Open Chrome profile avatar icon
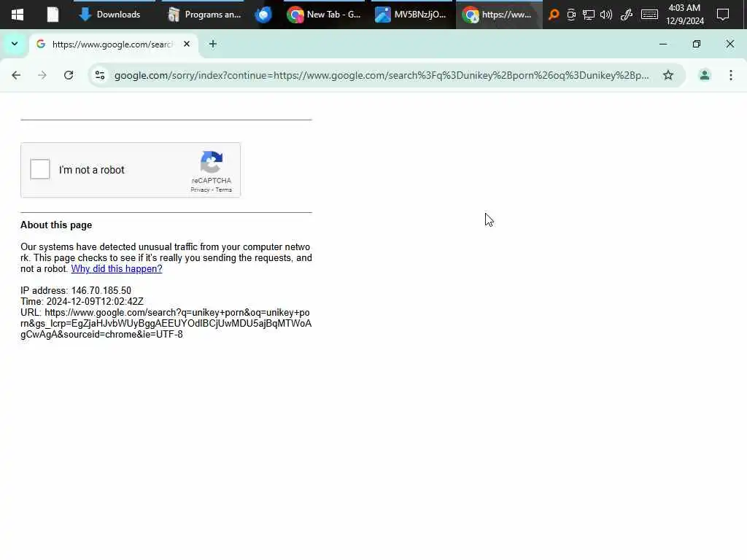The width and height of the screenshot is (747, 560). pos(704,75)
